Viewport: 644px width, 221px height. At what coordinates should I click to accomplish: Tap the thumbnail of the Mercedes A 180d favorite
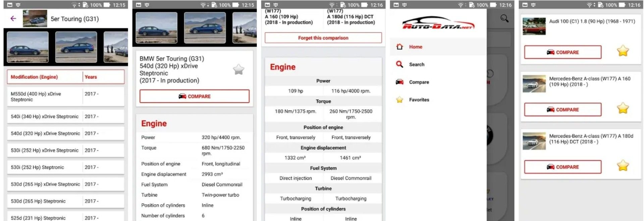(x=534, y=141)
